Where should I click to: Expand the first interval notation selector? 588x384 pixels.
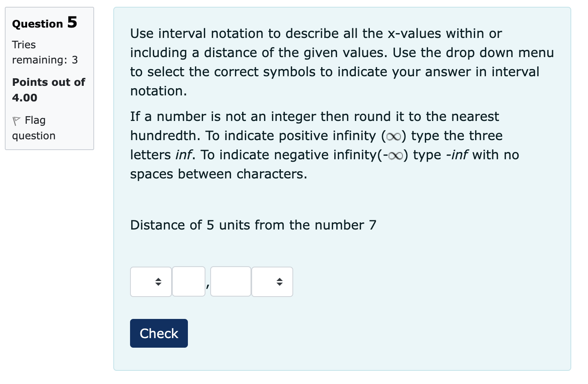pyautogui.click(x=150, y=281)
